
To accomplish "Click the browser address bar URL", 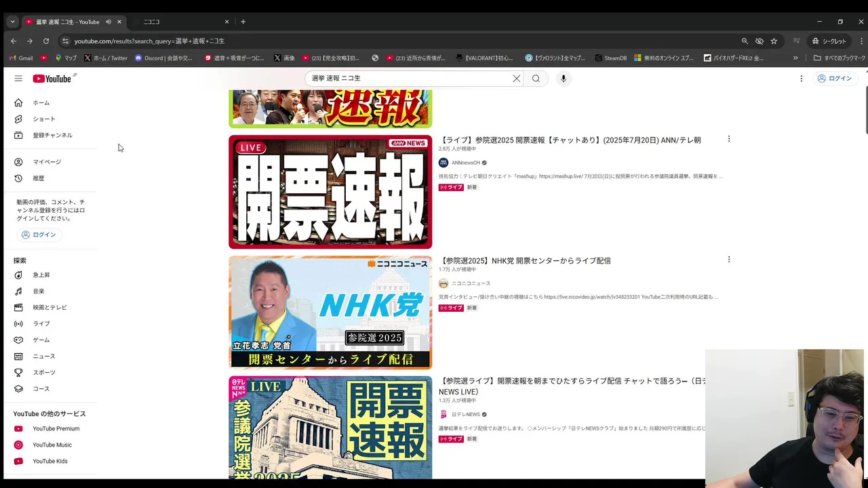I will 149,41.
